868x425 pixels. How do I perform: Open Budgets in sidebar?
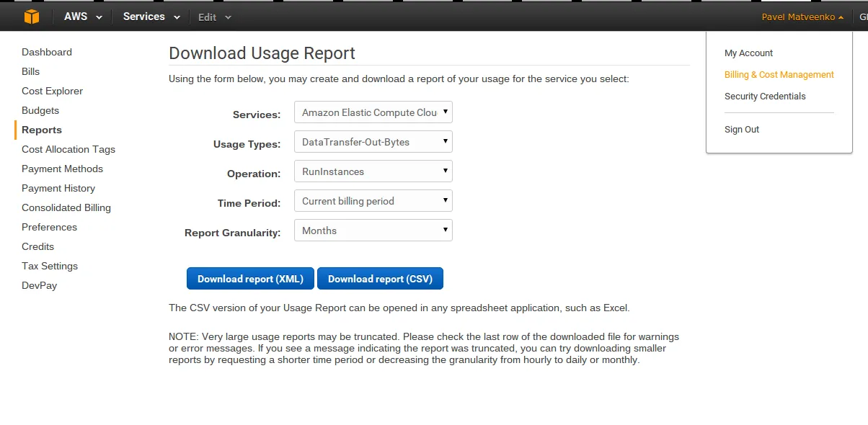pos(40,110)
